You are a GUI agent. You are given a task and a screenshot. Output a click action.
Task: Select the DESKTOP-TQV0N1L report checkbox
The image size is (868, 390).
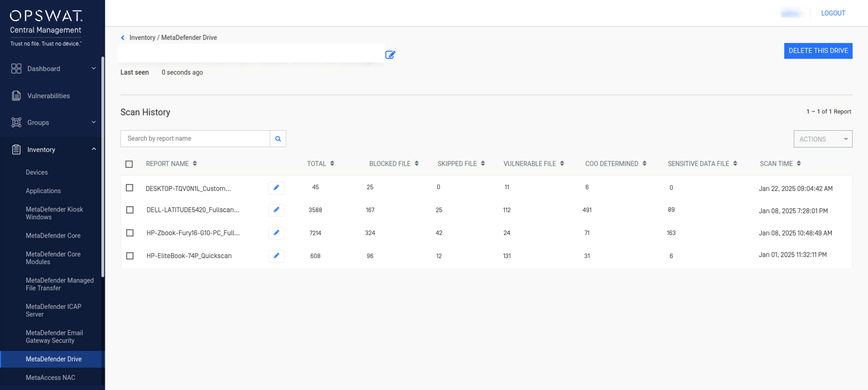pyautogui.click(x=129, y=188)
